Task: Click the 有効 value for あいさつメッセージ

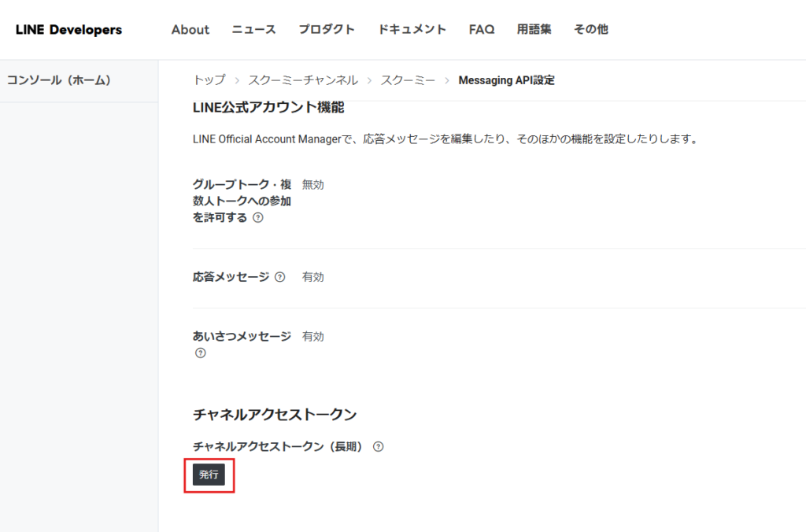Action: (x=313, y=337)
